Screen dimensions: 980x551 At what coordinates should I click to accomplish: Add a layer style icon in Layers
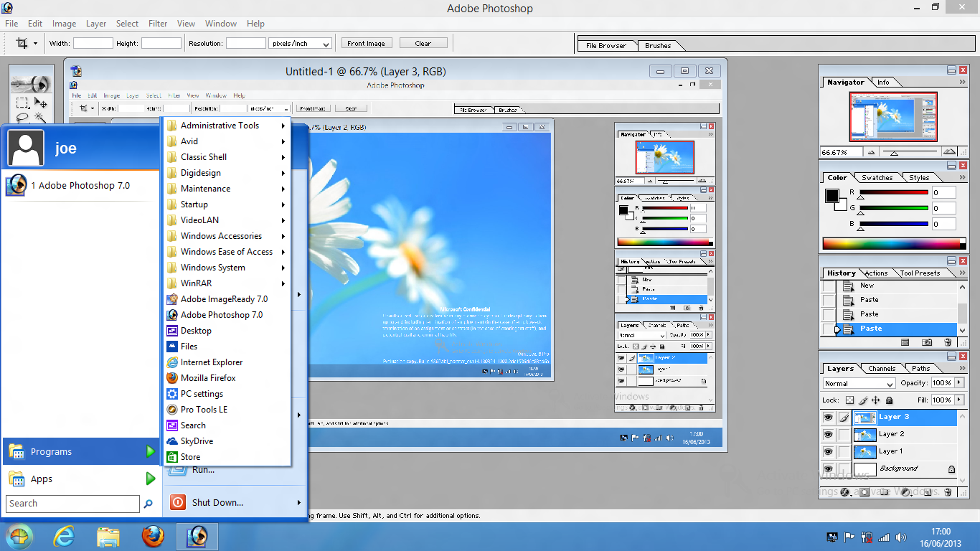pos(844,492)
